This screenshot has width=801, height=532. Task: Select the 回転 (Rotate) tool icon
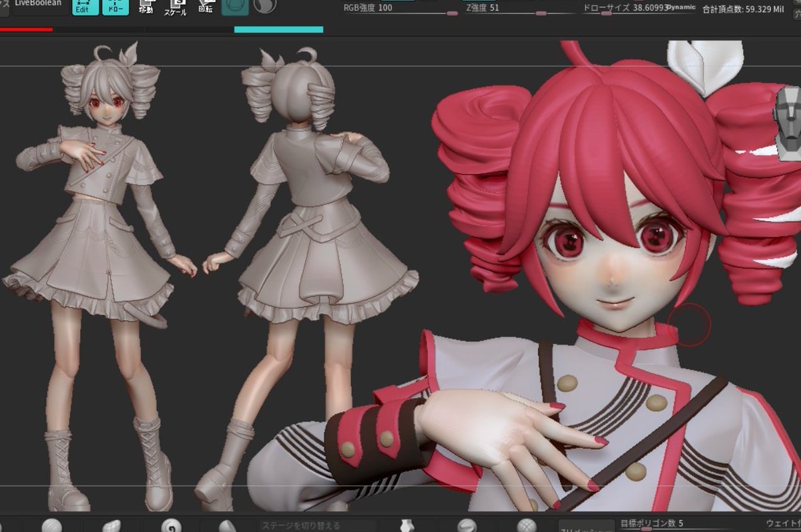205,8
